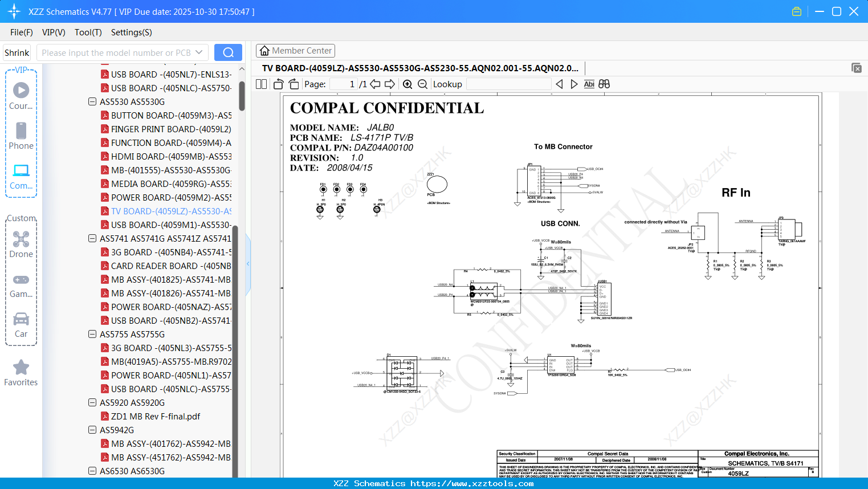Open the Car category
The width and height of the screenshot is (868, 489).
pos(21,324)
